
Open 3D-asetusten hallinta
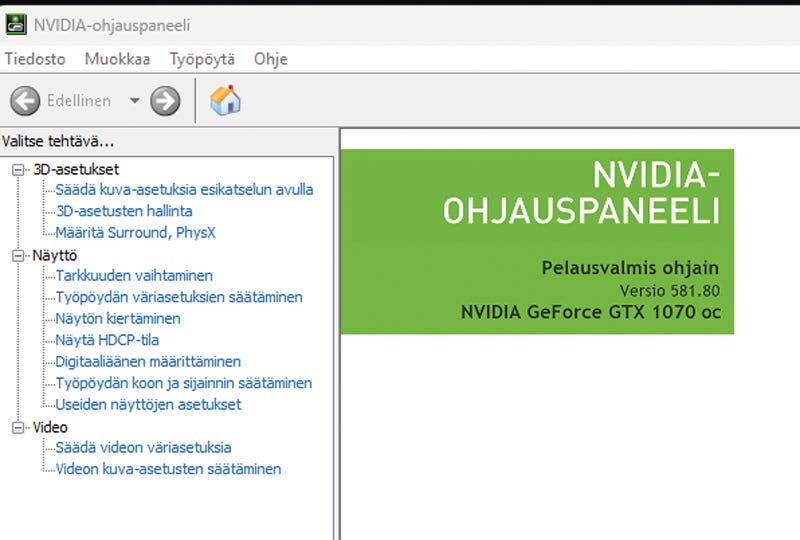124,211
